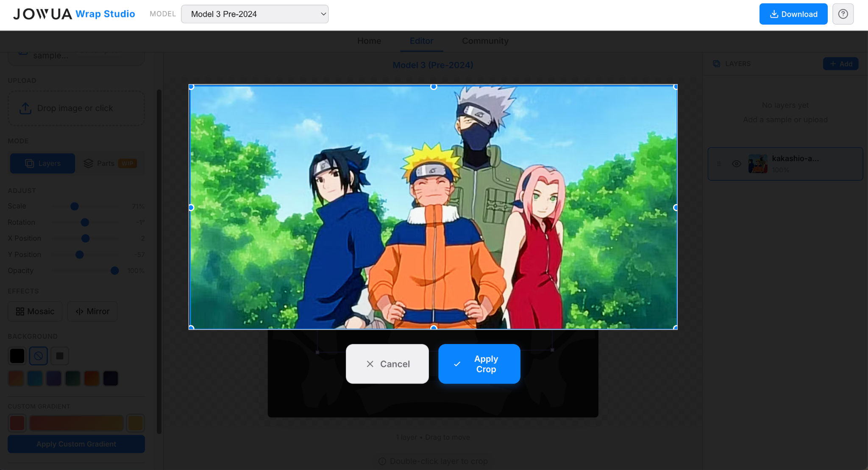Click the help question mark icon

(843, 14)
